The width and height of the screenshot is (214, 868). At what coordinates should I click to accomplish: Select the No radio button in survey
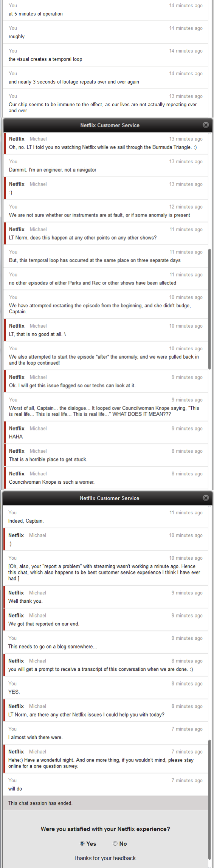(115, 843)
